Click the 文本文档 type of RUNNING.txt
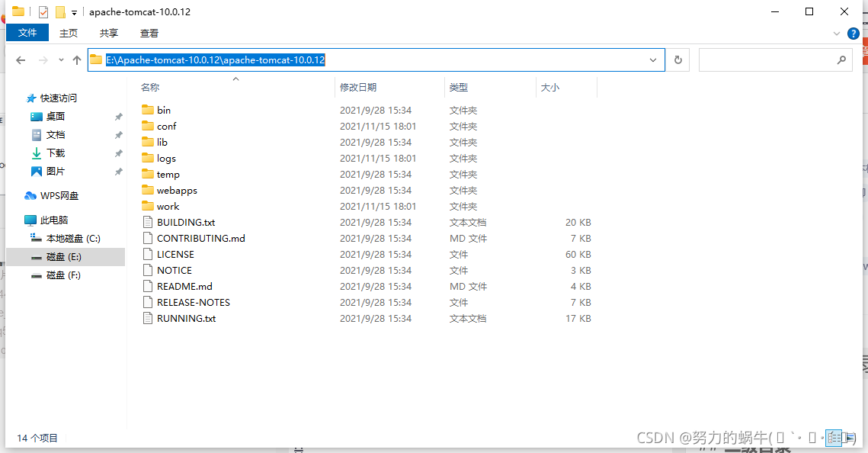This screenshot has width=868, height=453. pos(468,319)
